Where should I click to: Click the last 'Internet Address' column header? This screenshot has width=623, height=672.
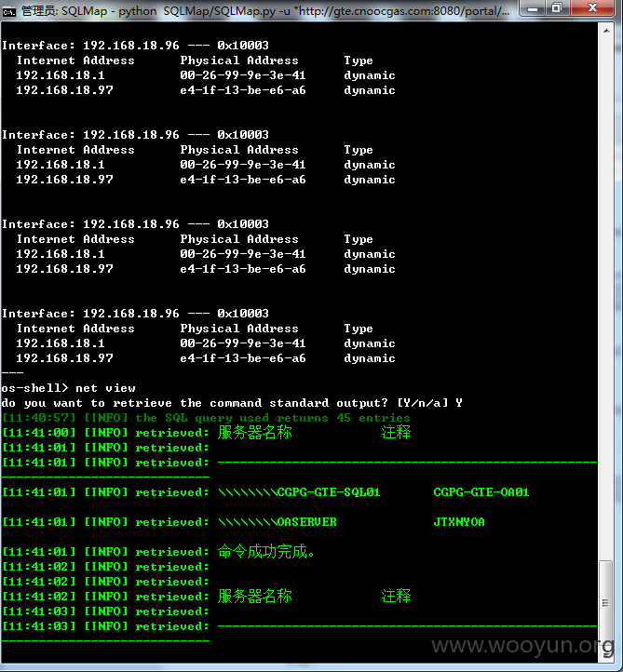[x=75, y=329]
